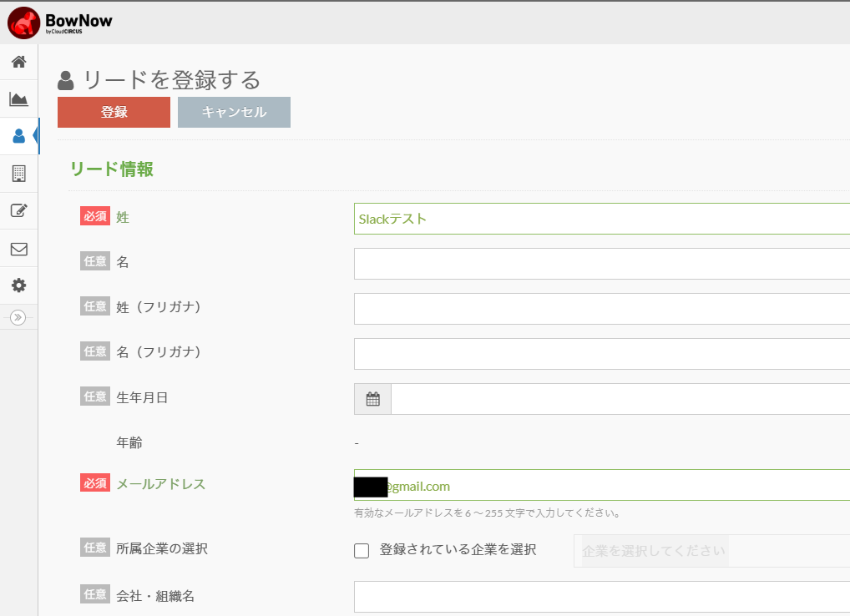Click the 名 input field
This screenshot has height=616, width=850.
click(601, 264)
